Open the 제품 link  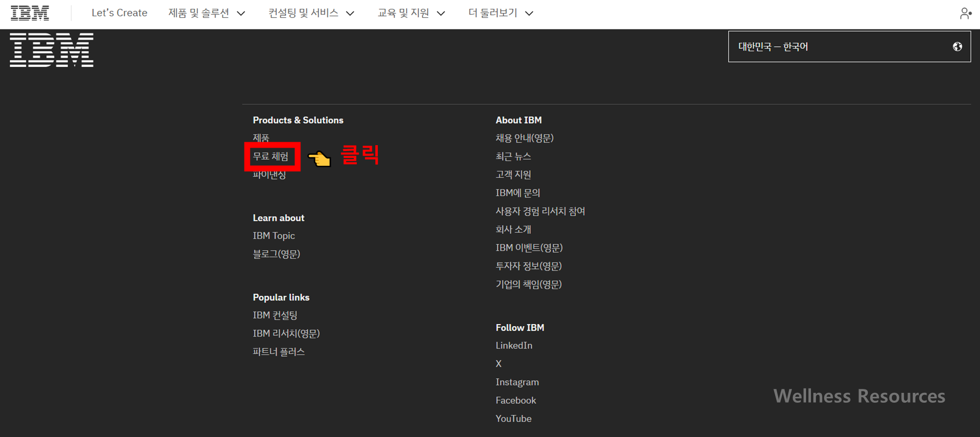point(261,138)
